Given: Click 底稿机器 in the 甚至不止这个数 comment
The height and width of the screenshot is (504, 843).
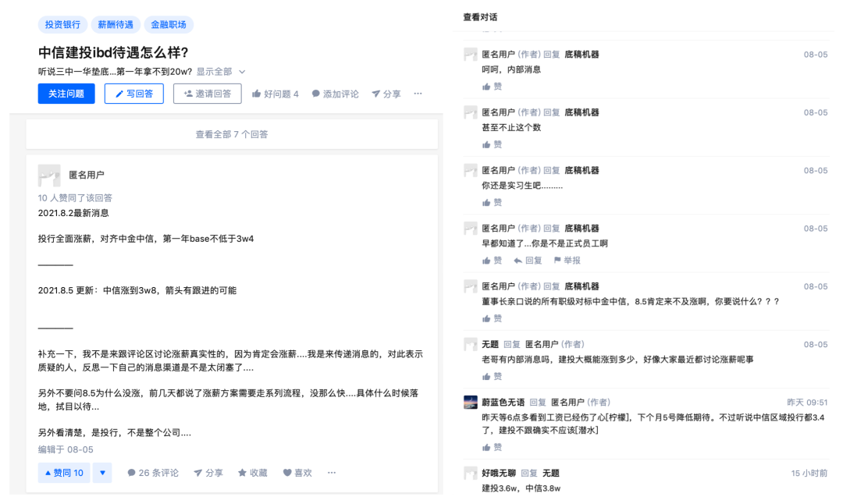Looking at the screenshot, I should click(582, 112).
